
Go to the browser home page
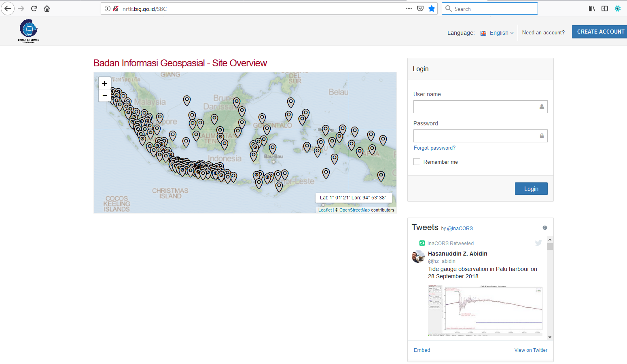coord(47,8)
